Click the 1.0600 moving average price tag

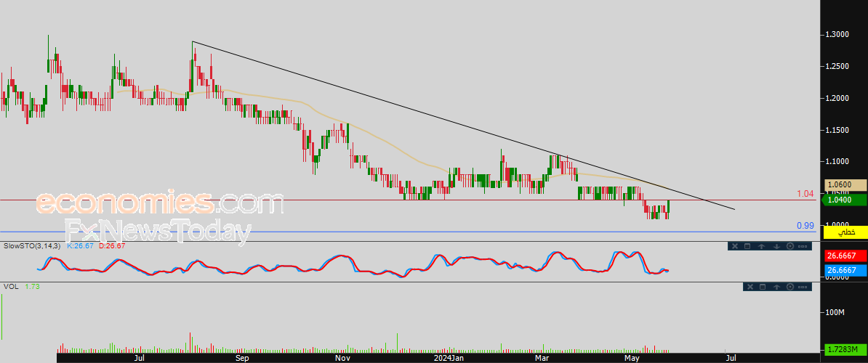click(845, 185)
